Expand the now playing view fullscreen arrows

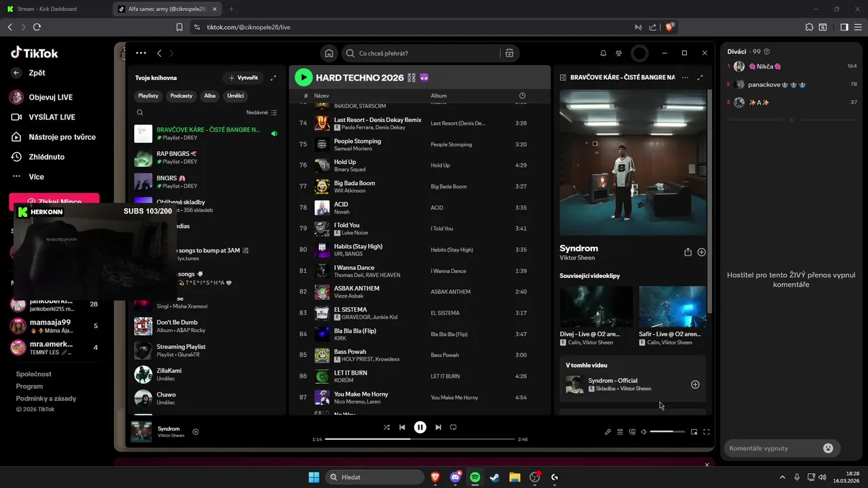(701, 77)
